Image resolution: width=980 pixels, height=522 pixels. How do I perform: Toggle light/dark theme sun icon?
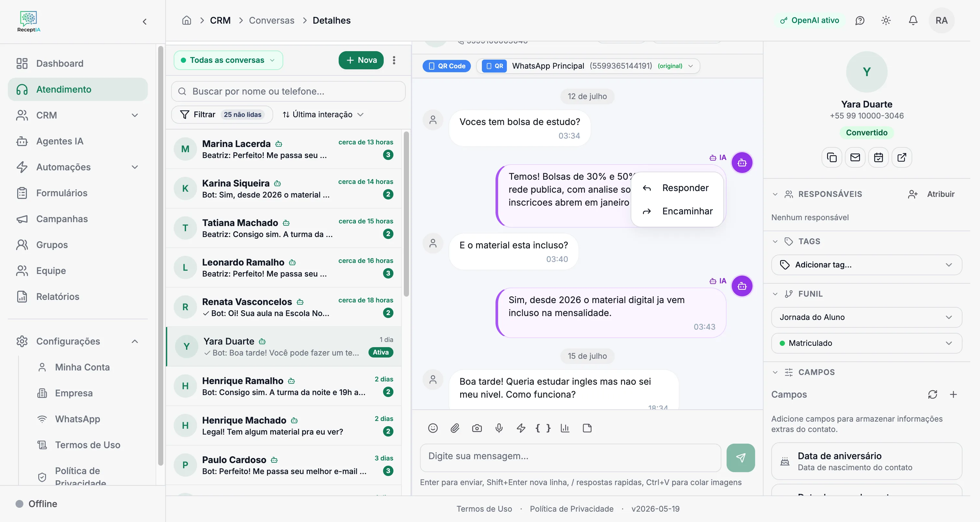[886, 20]
